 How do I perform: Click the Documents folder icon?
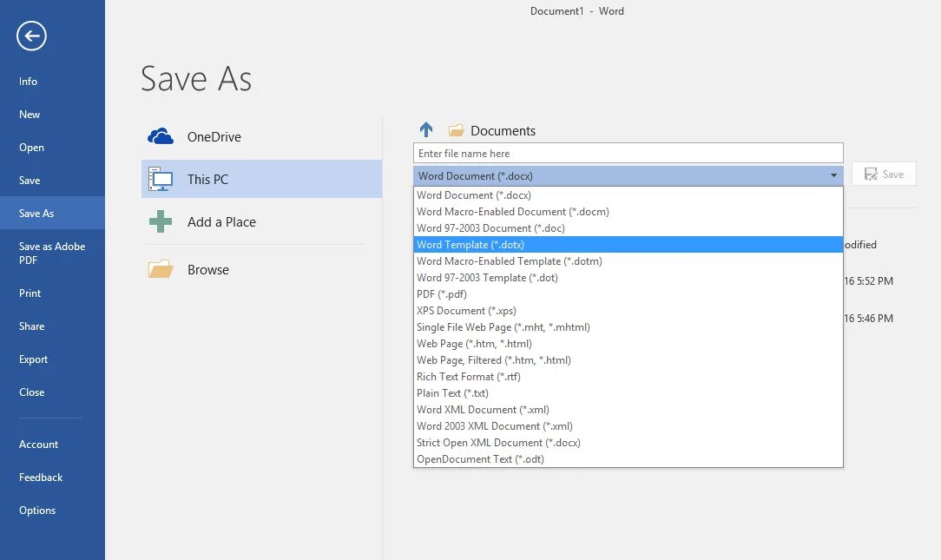(456, 131)
